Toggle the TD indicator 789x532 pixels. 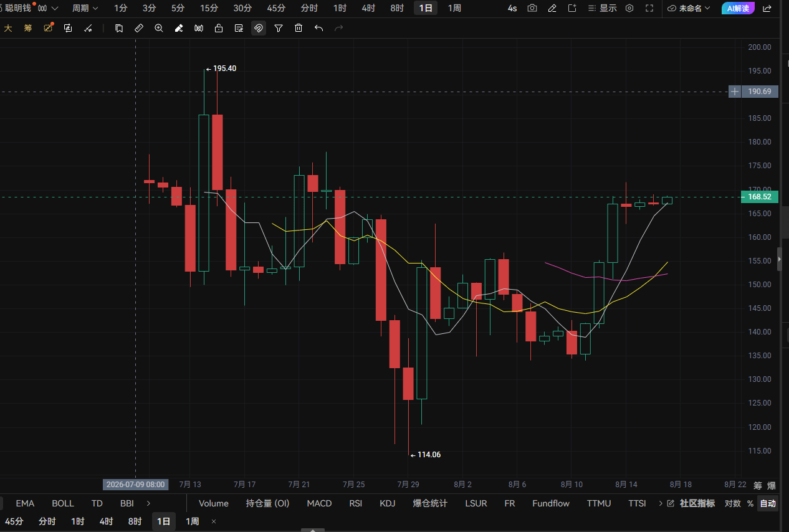[97, 503]
